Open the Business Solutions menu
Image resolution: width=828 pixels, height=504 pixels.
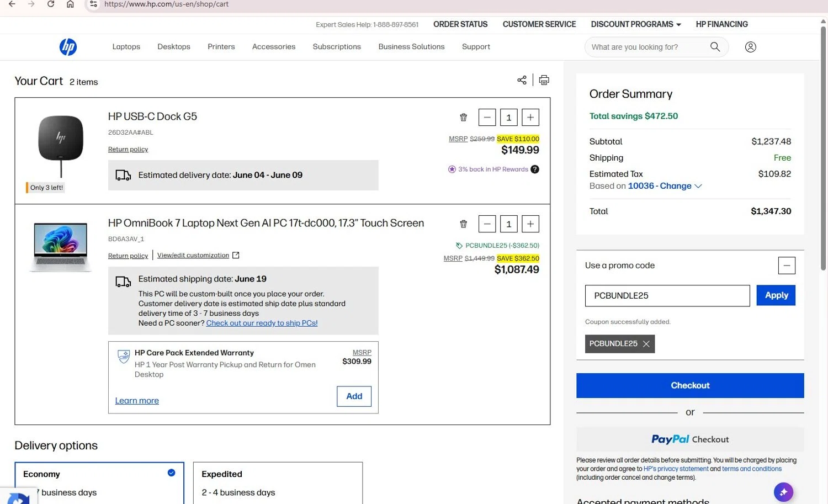[x=411, y=47]
